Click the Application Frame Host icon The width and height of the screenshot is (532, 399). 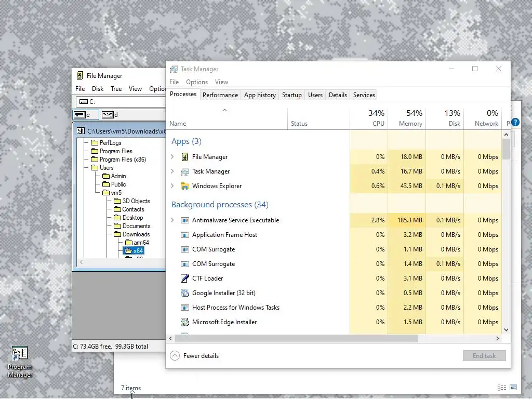click(x=184, y=235)
